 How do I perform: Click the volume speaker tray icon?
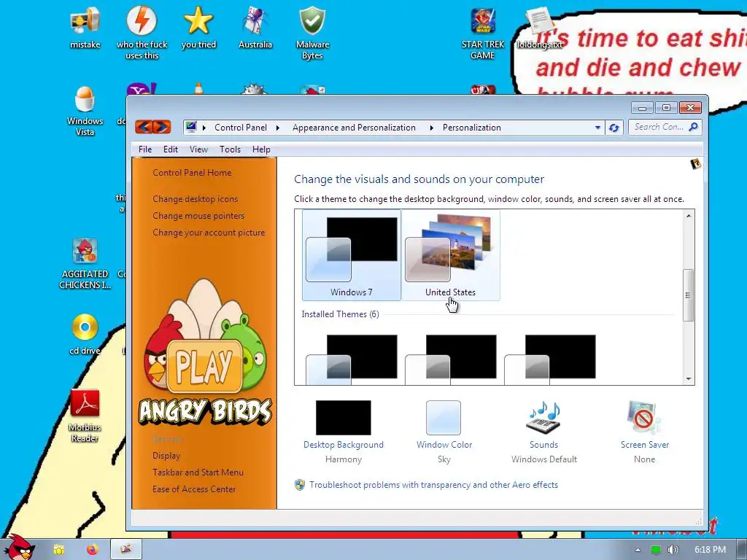pyautogui.click(x=673, y=550)
